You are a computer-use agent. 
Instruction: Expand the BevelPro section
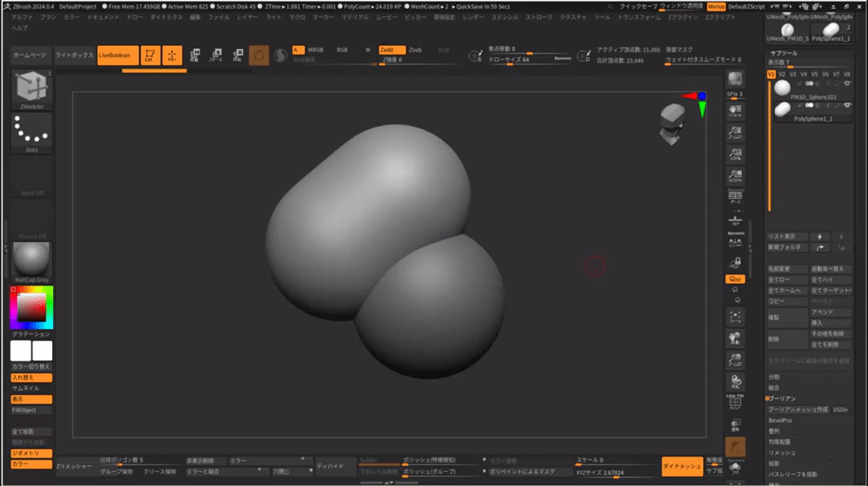click(781, 420)
